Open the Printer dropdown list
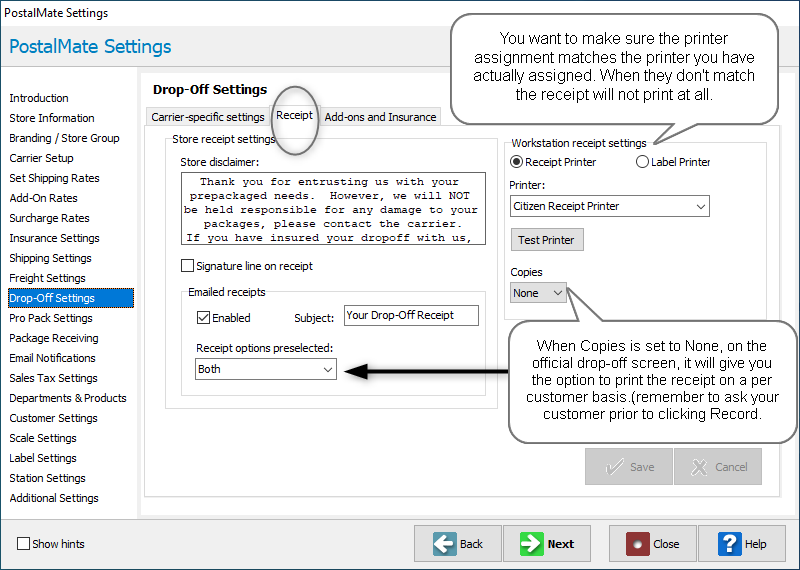The width and height of the screenshot is (800, 570). (x=610, y=206)
